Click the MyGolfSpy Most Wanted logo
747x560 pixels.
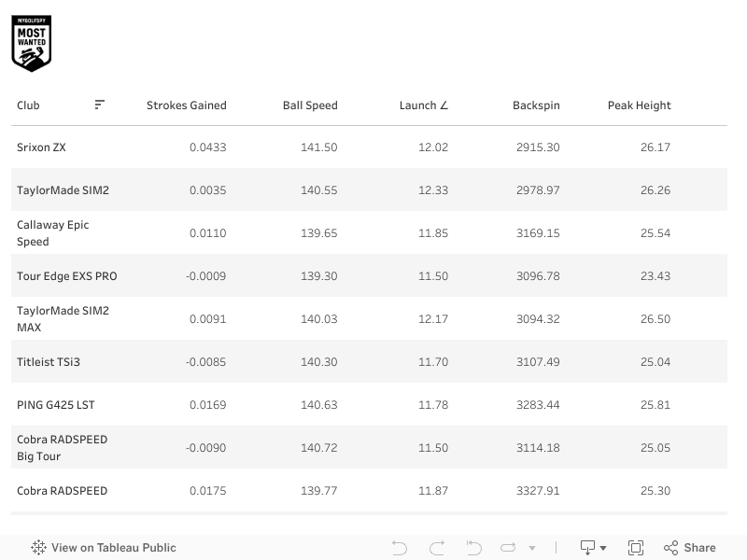[x=32, y=43]
